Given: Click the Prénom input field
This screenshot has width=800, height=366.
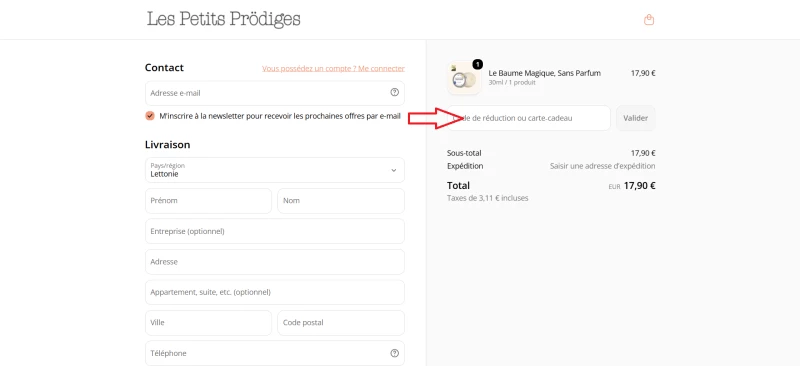Looking at the screenshot, I should pos(208,201).
